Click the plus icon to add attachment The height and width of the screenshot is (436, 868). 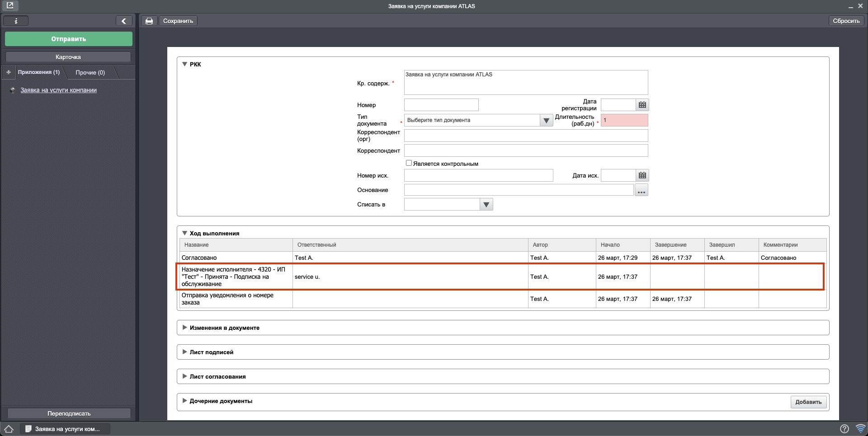pos(9,72)
